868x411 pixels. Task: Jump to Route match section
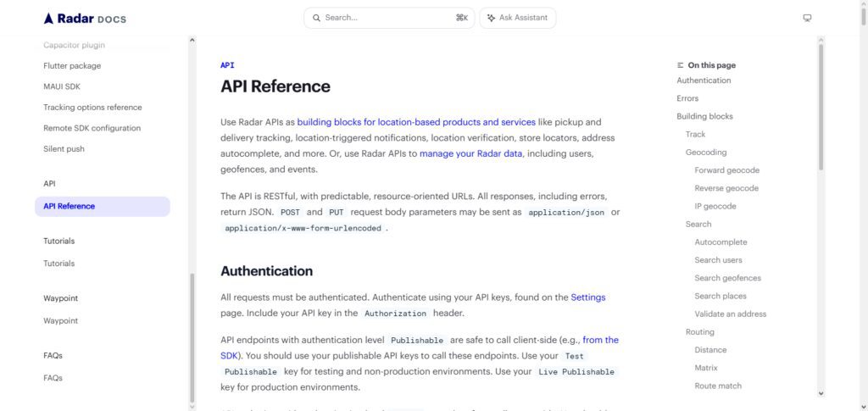click(718, 386)
